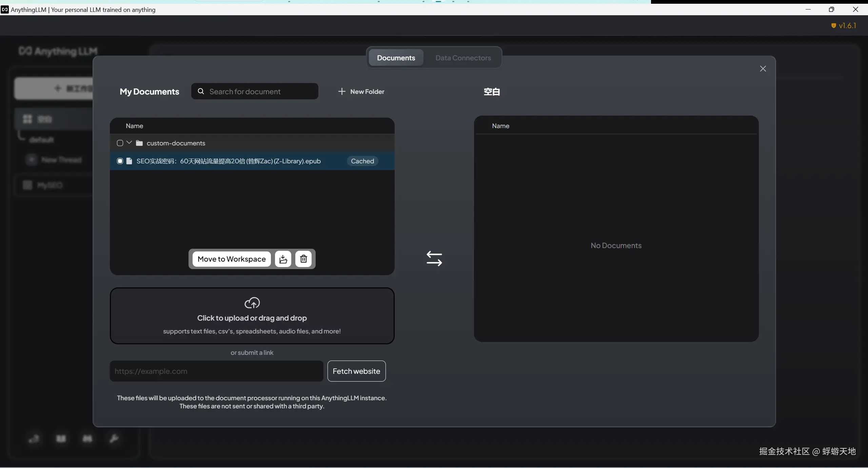
Task: Click the move-to-folder icon button
Action: point(283,259)
